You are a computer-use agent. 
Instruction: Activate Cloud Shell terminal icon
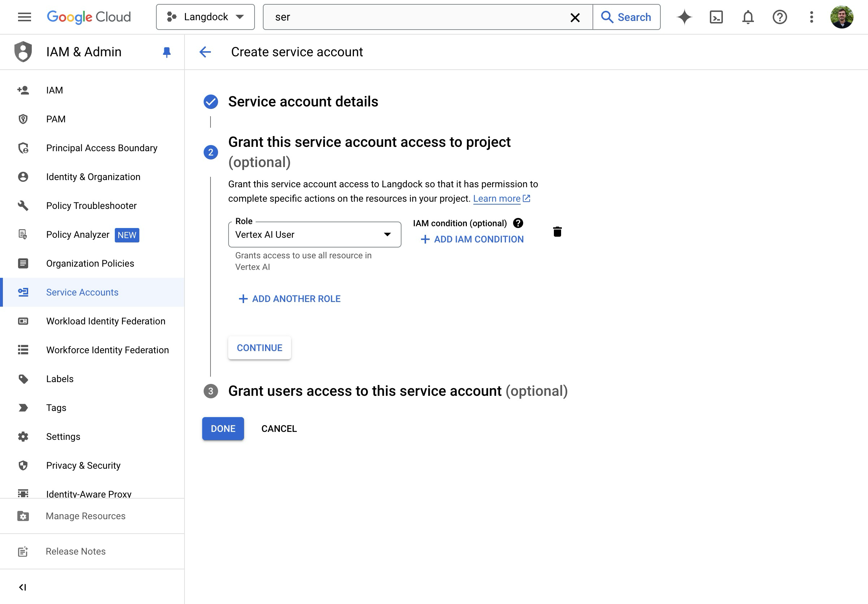[x=716, y=17]
